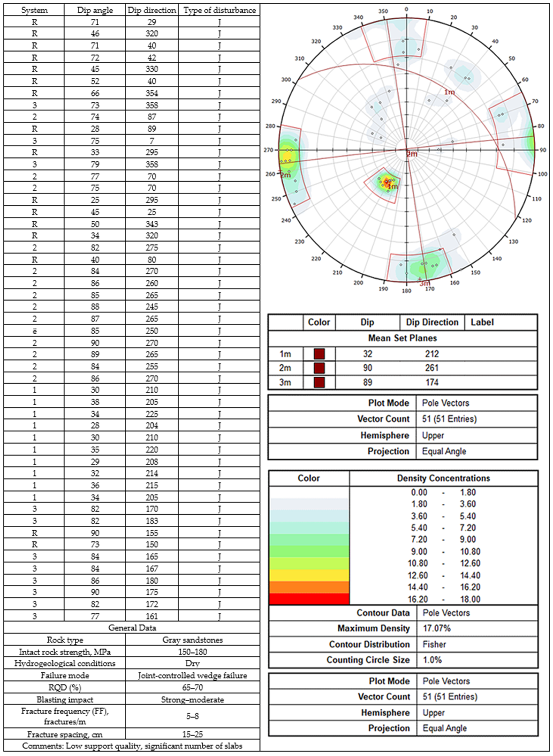This screenshot has height=756, width=553.
Task: Click the 3m label on stereonet bottom
Action: point(424,283)
